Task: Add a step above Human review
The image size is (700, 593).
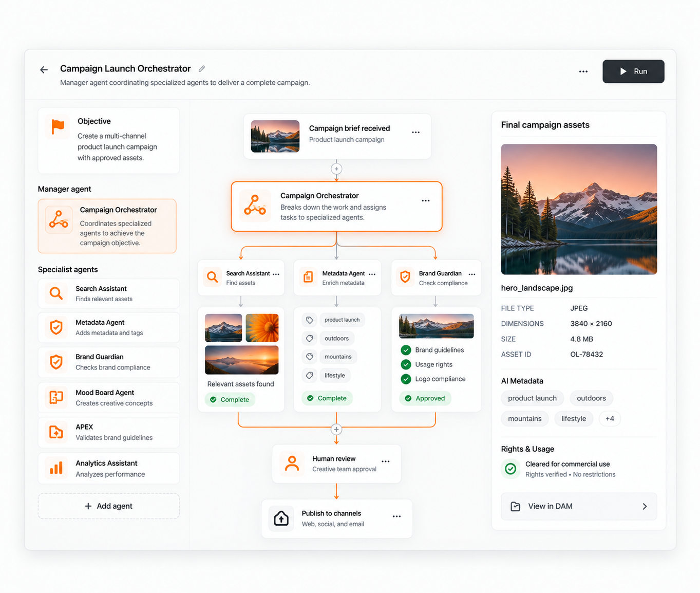Action: coord(336,430)
